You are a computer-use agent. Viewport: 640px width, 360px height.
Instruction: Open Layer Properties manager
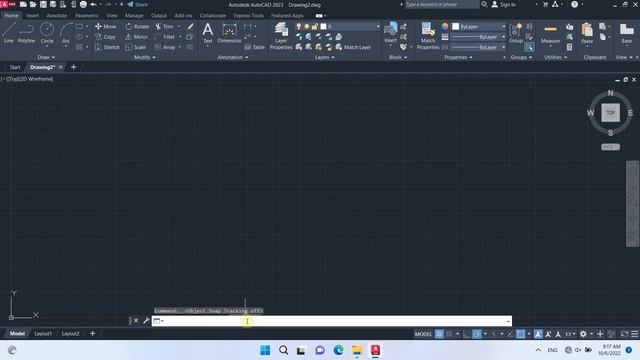[x=281, y=36]
